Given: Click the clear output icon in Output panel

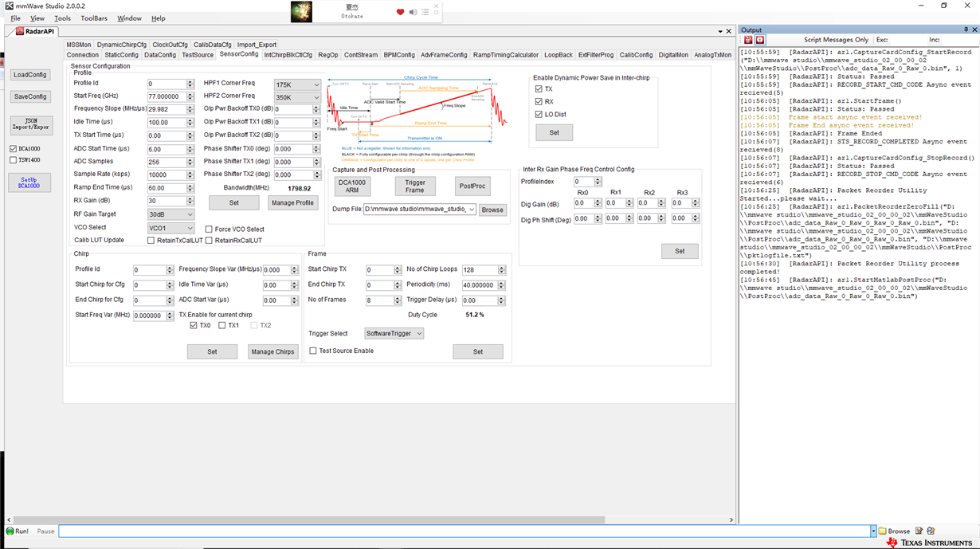Looking at the screenshot, I should coord(748,40).
